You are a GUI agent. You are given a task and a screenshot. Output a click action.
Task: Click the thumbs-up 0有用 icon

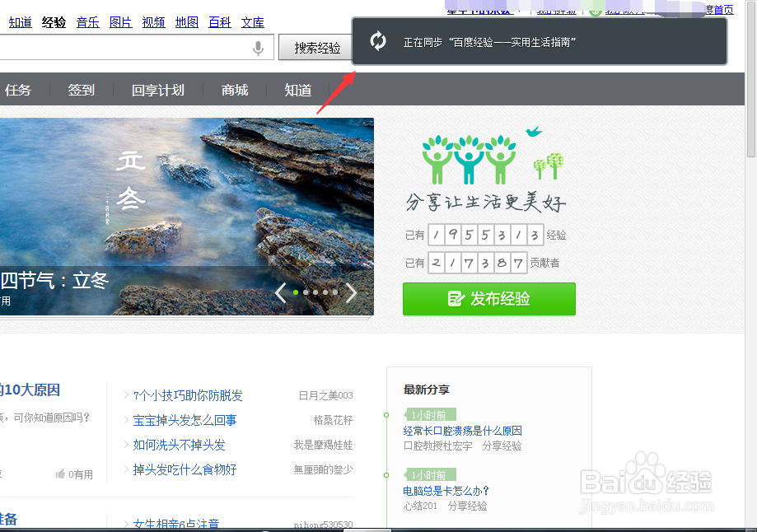point(60,474)
